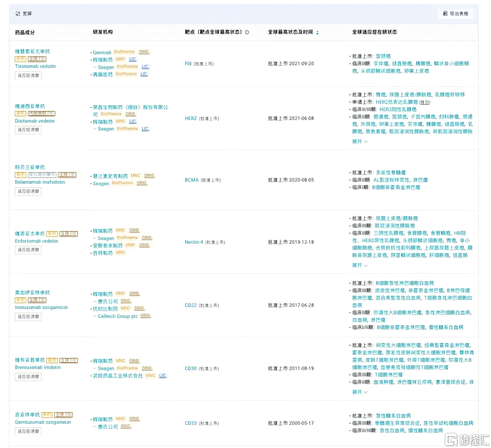Select the date 2017-06-28 status cell
The width and height of the screenshot is (491, 448).
pos(291,305)
